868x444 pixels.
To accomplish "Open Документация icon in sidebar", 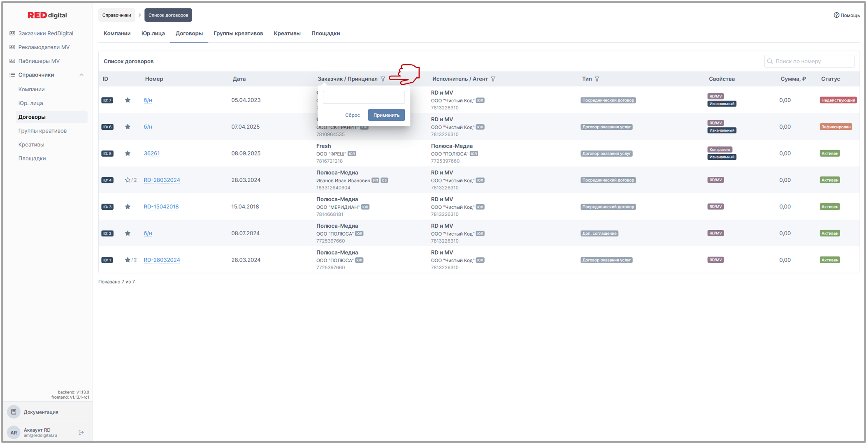I will pyautogui.click(x=14, y=412).
